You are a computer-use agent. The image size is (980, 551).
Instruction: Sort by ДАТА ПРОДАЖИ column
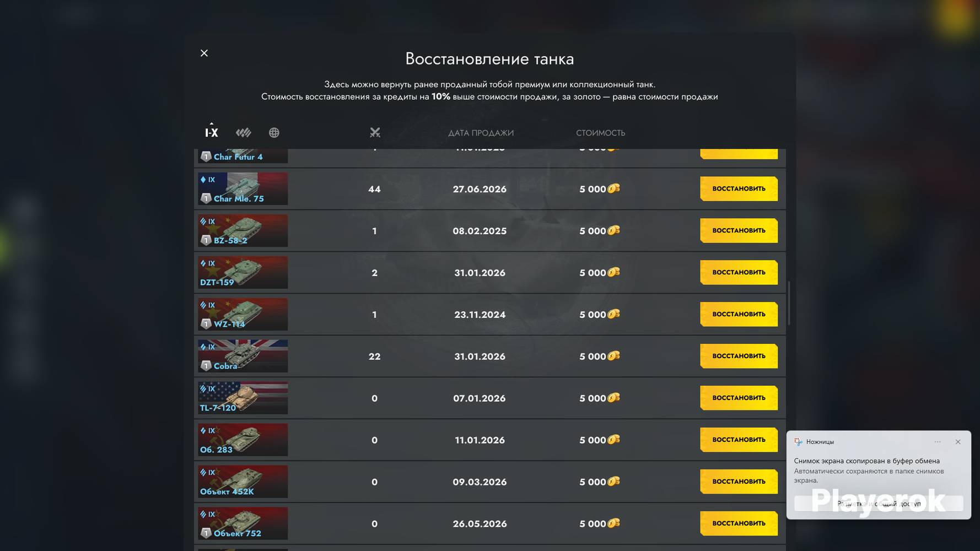click(481, 133)
